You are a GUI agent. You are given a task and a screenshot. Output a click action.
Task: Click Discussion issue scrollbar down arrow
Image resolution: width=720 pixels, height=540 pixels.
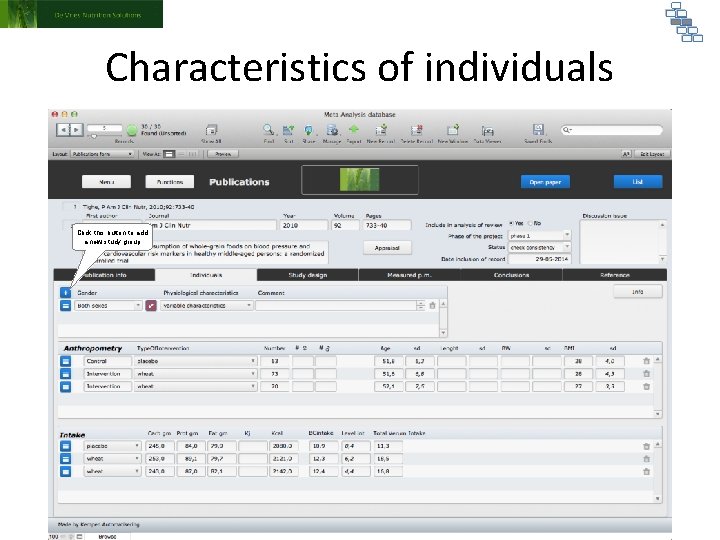pos(662,259)
